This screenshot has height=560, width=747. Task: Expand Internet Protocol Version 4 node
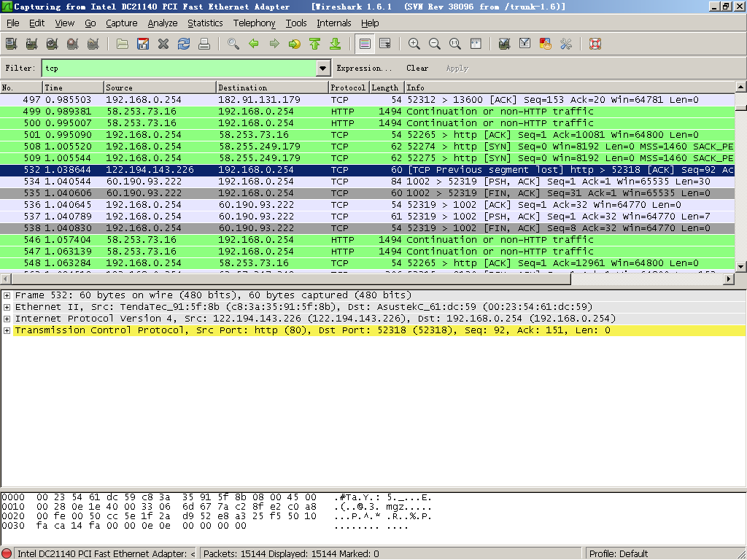[7, 319]
